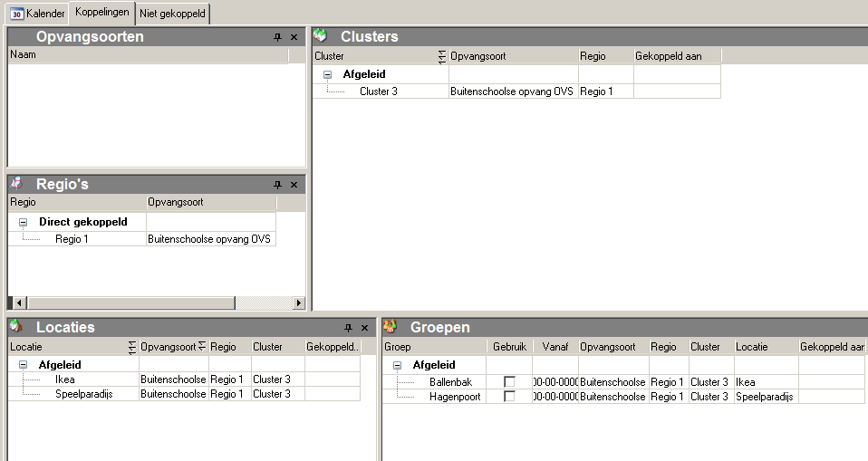Viewport: 868px width, 461px height.
Task: Toggle Gebruik checkbox for Hagenpoort
Action: point(509,397)
